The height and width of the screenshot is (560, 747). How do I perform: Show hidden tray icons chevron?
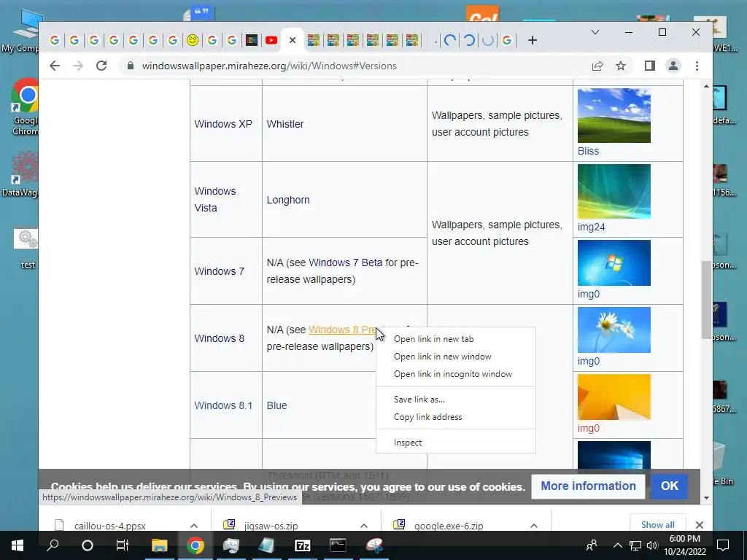point(617,545)
